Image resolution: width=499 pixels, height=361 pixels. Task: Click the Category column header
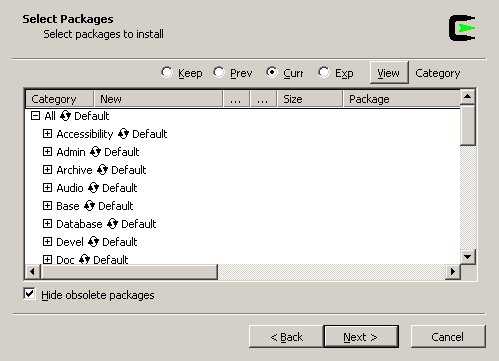pyautogui.click(x=60, y=99)
